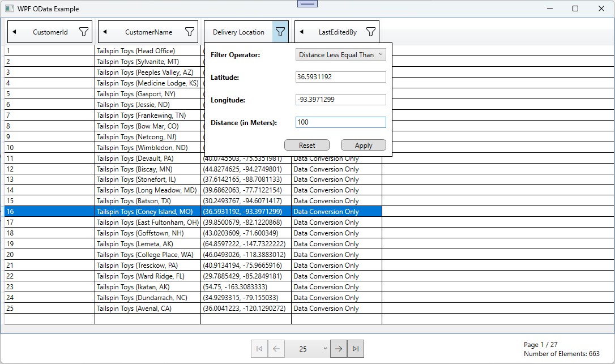Select Tailspin Toys (Biscay, MN) row
The image size is (615, 364).
(135, 169)
